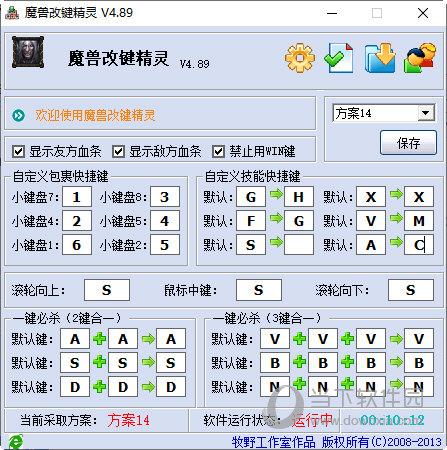The width and height of the screenshot is (447, 450).
Task: Click the default skill field containing F
Action: click(251, 221)
